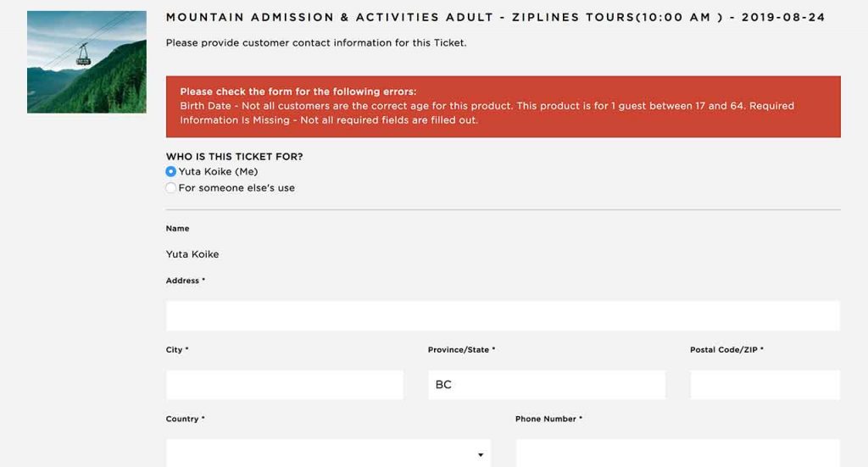
Task: Click into the City input box
Action: (x=285, y=385)
